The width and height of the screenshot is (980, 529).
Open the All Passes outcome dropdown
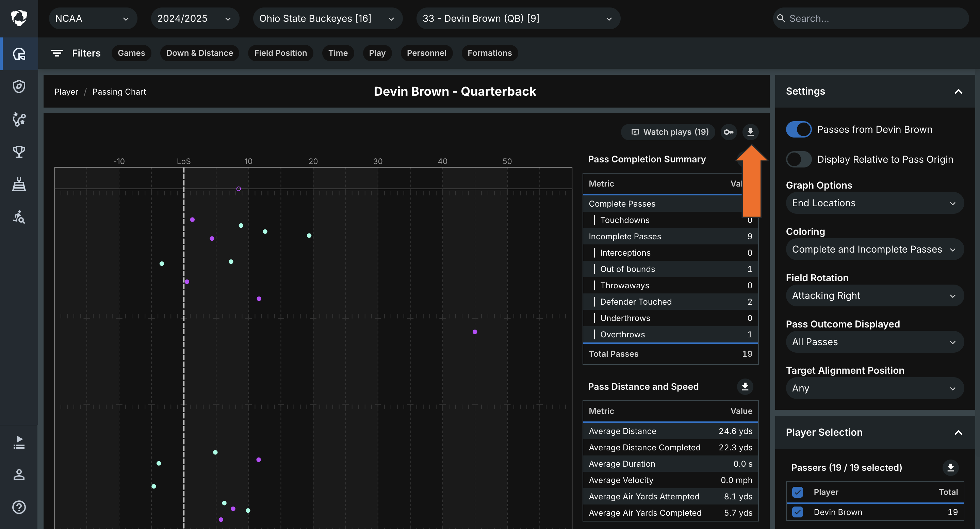pos(875,342)
